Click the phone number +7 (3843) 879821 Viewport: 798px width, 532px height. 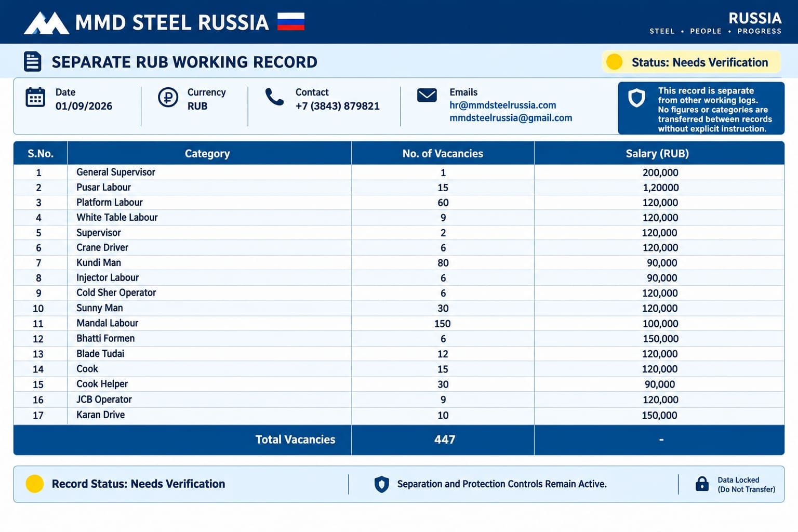pyautogui.click(x=338, y=106)
